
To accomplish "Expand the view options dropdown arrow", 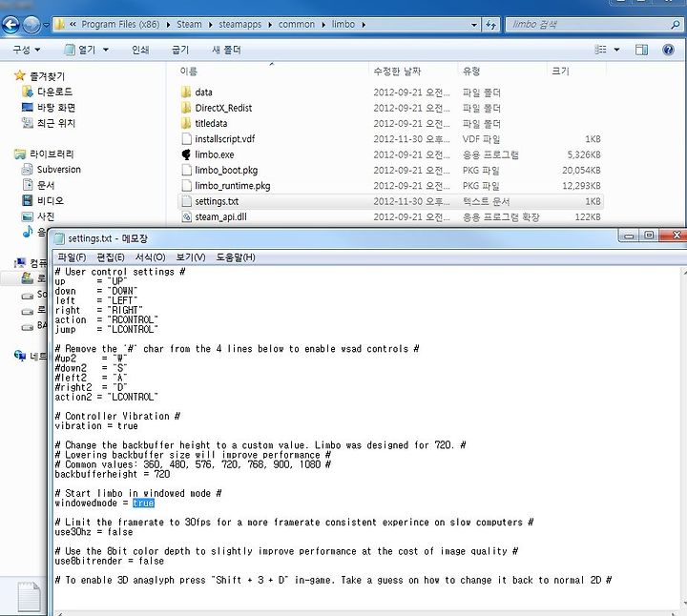I will pyautogui.click(x=616, y=50).
